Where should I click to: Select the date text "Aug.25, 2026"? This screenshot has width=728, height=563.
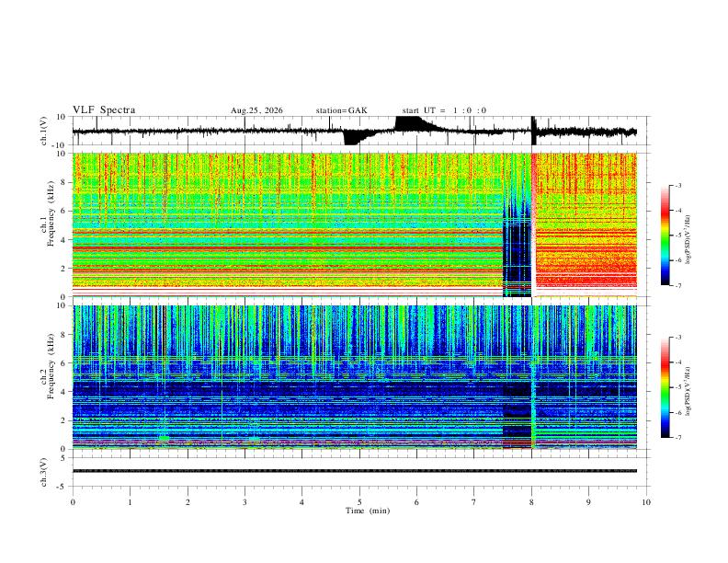point(256,110)
